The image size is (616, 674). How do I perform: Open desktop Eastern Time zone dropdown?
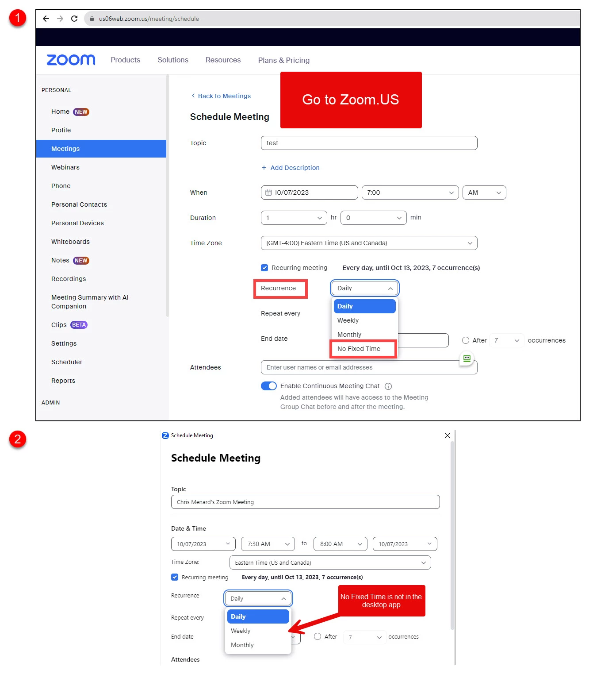point(330,562)
